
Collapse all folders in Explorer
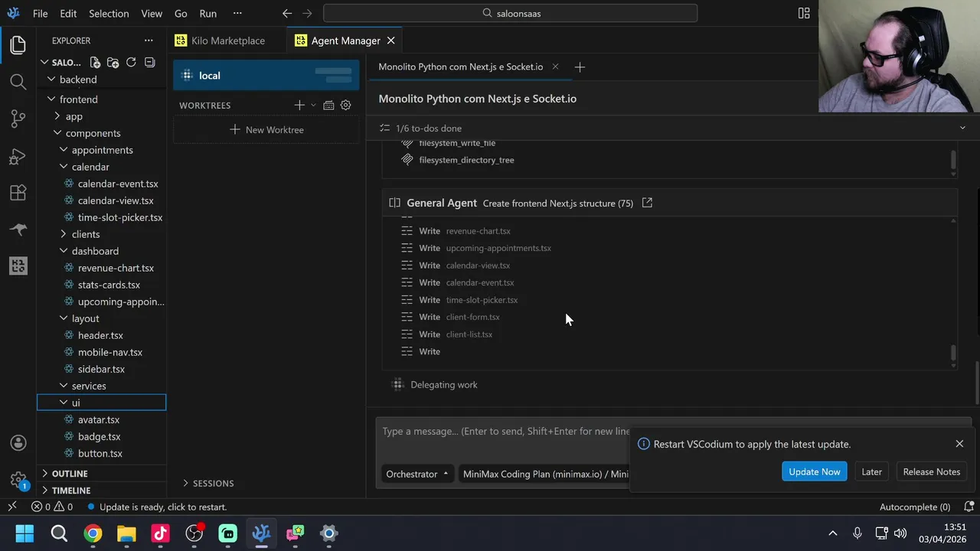(149, 63)
